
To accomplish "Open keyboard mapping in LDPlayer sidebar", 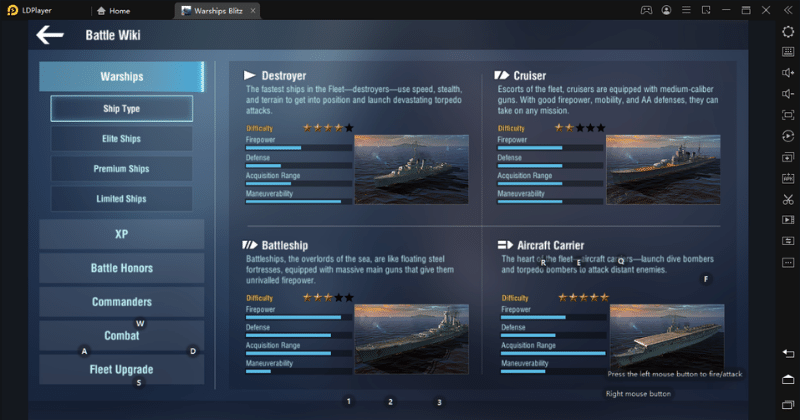I will click(788, 52).
